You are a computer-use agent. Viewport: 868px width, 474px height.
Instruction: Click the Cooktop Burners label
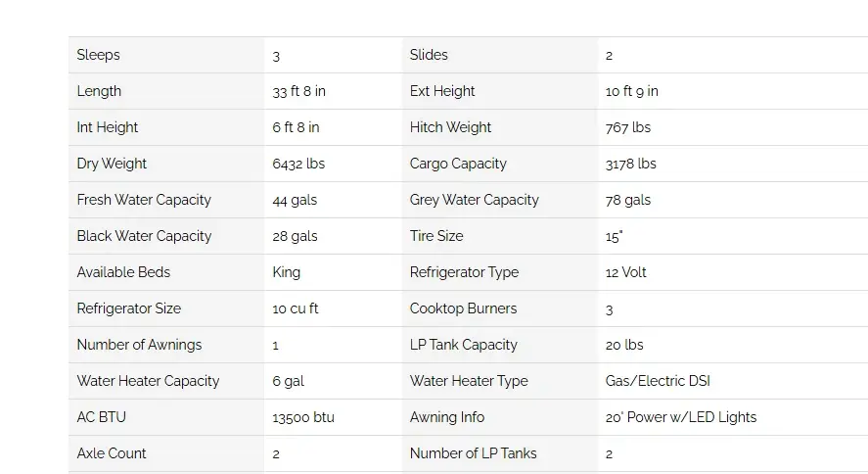coord(463,308)
